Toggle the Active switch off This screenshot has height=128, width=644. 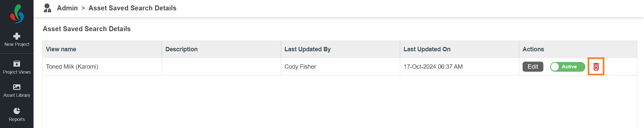568,67
